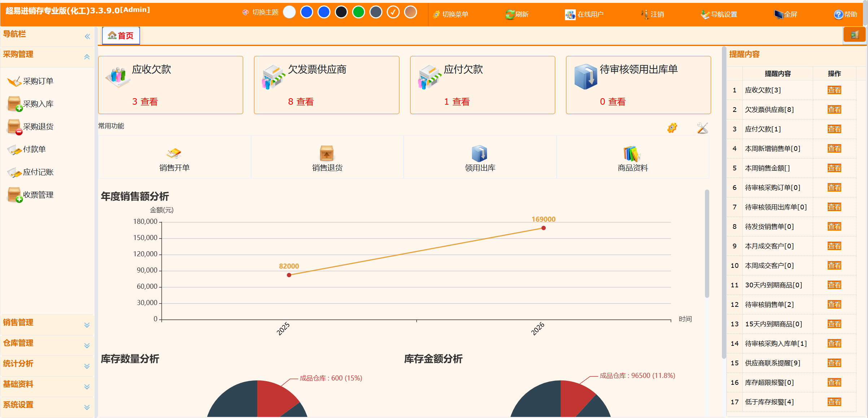Click 查看 for the 应收欠款[3] reminder

coord(834,90)
